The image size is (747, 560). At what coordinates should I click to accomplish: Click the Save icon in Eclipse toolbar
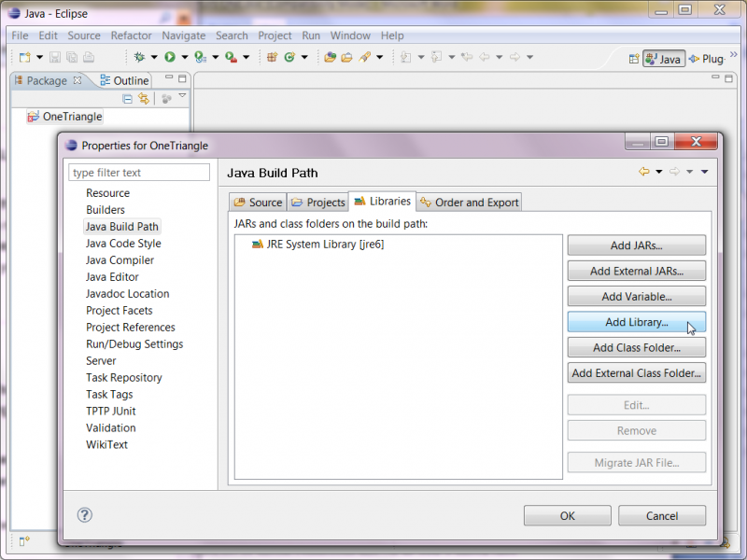[55, 57]
